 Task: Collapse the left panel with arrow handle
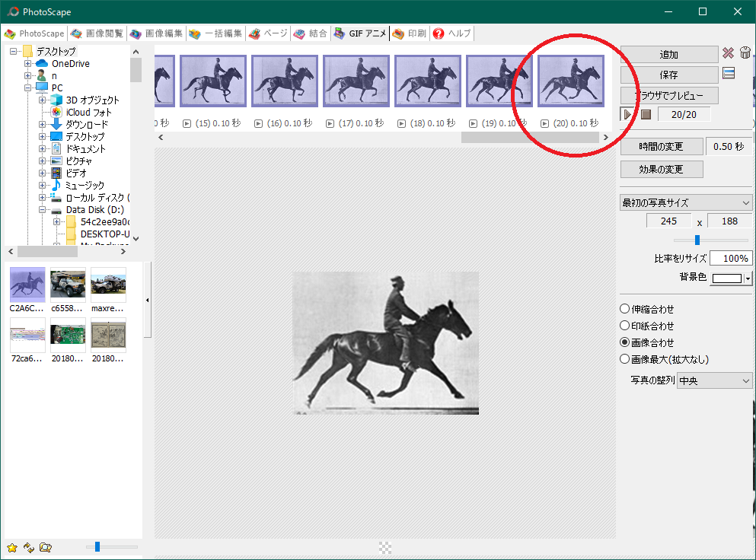point(147,300)
